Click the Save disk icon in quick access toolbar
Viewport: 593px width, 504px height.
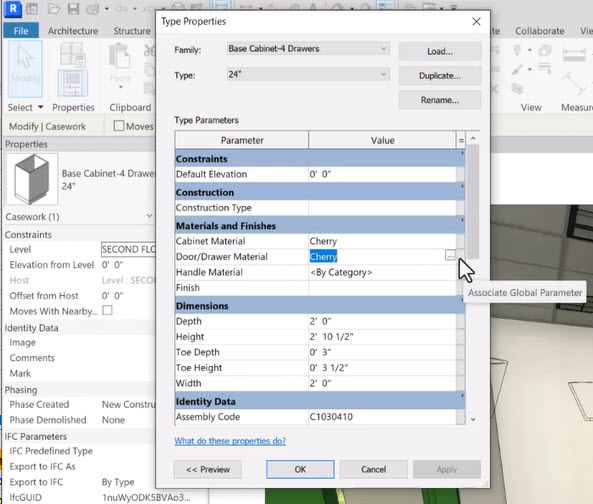pyautogui.click(x=73, y=8)
